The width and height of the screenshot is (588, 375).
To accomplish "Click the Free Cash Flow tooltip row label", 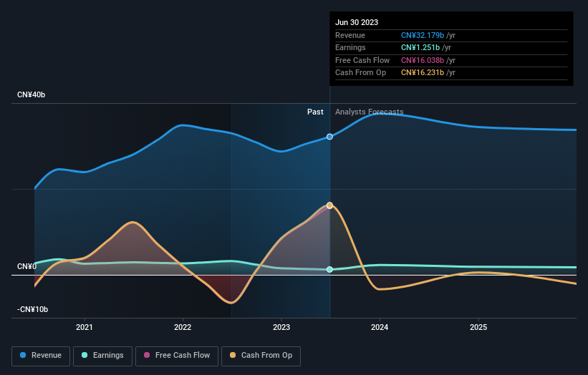I will (362, 60).
